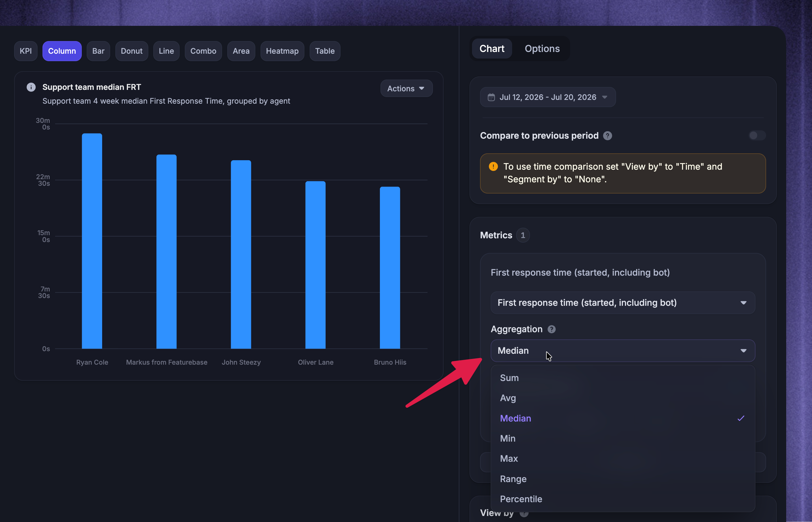Open the date range Jul 12 - Jul 20 picker
The image size is (812, 522).
click(547, 97)
